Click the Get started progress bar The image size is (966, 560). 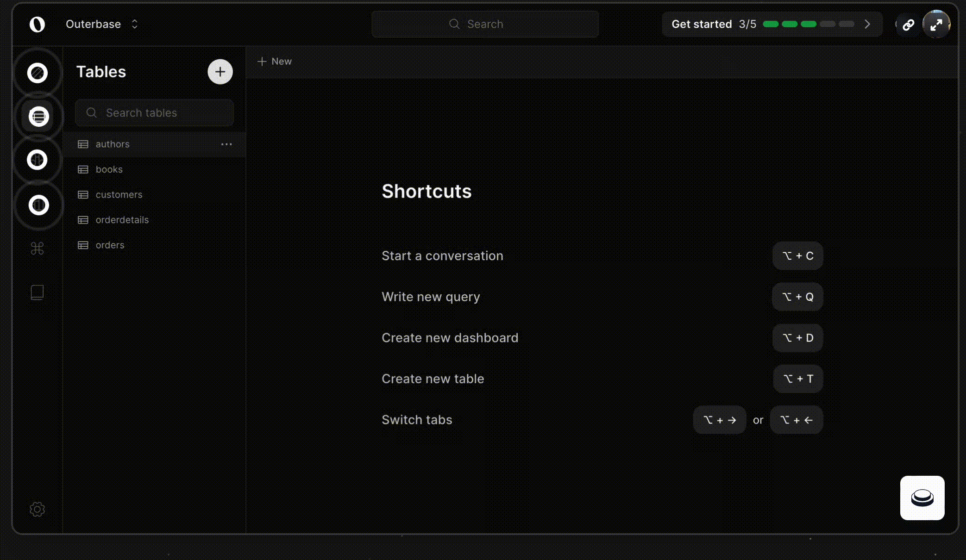point(808,24)
